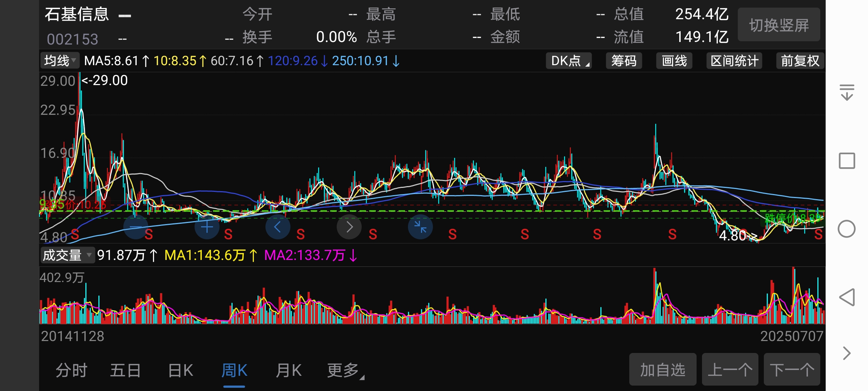This screenshot has width=868, height=391.
Task: Tap MA5:8.61 moving average value
Action: [x=117, y=61]
